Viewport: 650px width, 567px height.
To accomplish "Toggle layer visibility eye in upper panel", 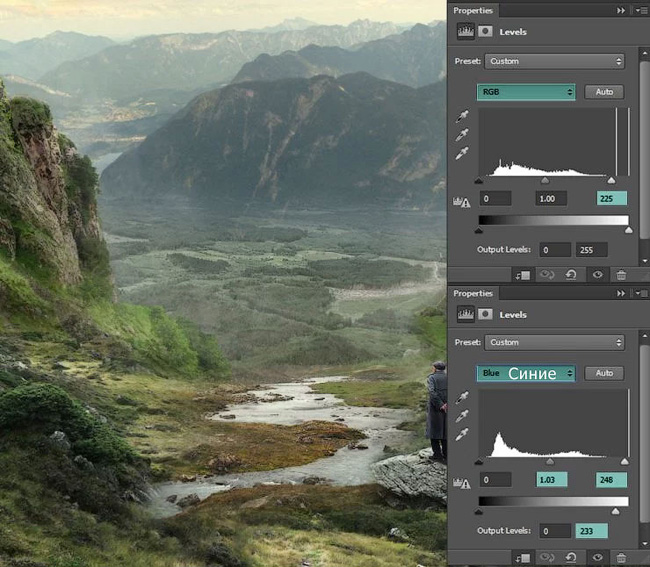I will tap(597, 274).
